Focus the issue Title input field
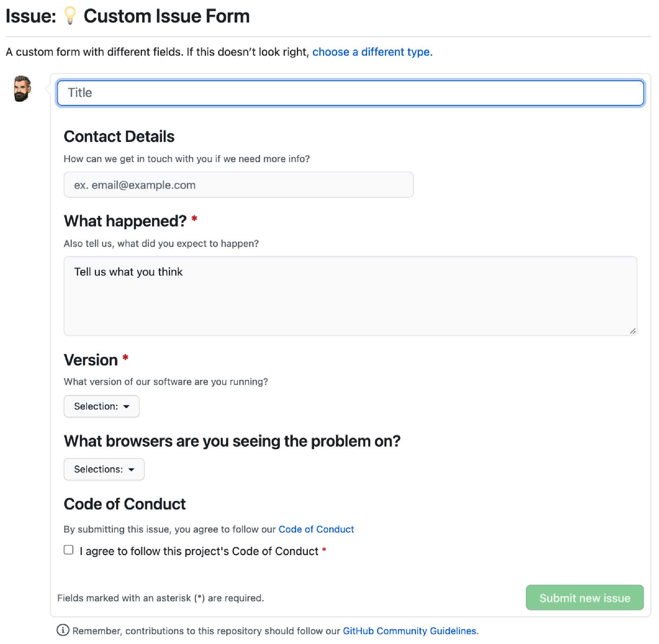This screenshot has width=659, height=644. click(x=351, y=93)
